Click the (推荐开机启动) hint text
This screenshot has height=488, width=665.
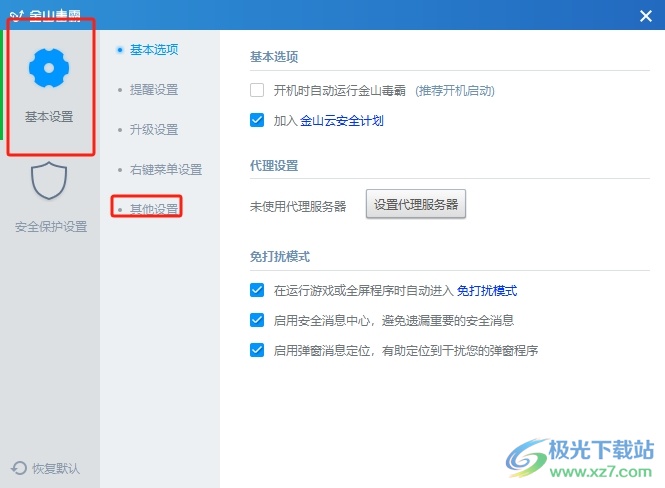[x=455, y=91]
